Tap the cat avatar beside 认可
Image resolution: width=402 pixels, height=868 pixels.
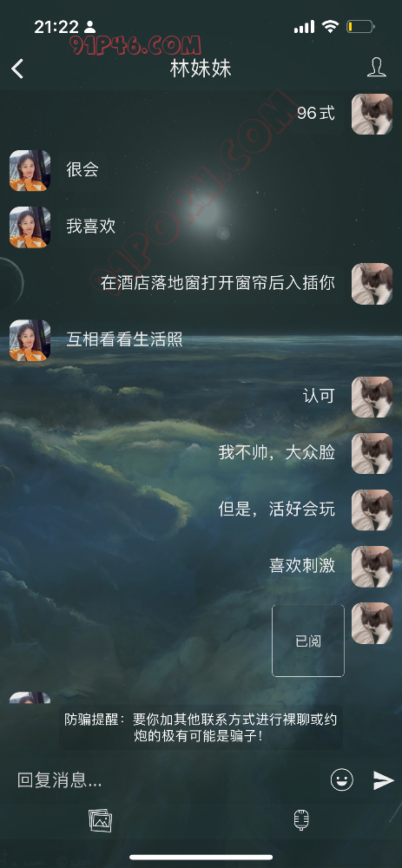point(372,397)
